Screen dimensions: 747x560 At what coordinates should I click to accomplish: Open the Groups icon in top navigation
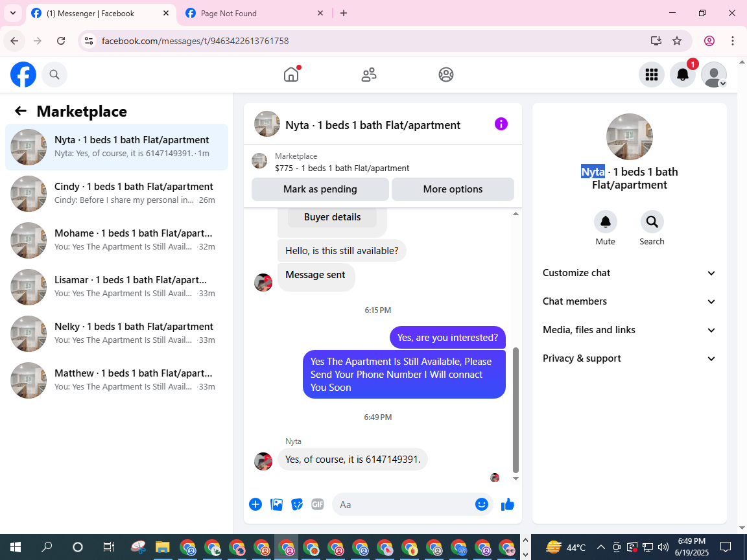tap(446, 75)
